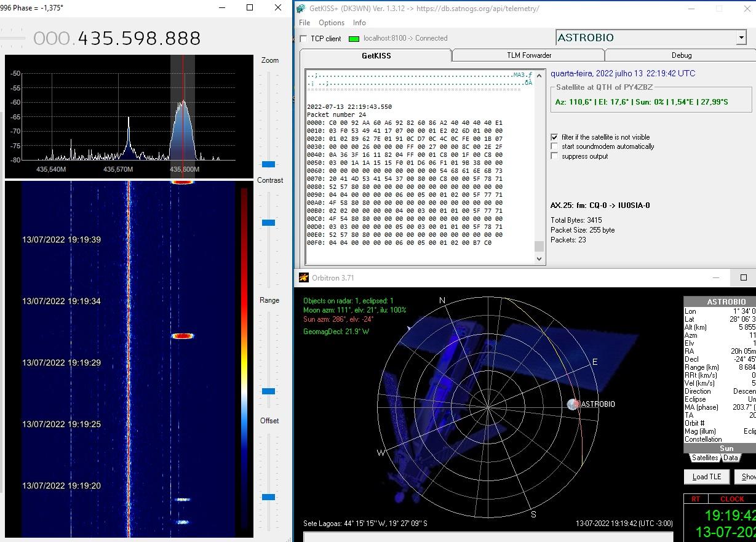This screenshot has height=542, width=756.
Task: Click the 435.598.888 frequency display
Action: point(139,38)
